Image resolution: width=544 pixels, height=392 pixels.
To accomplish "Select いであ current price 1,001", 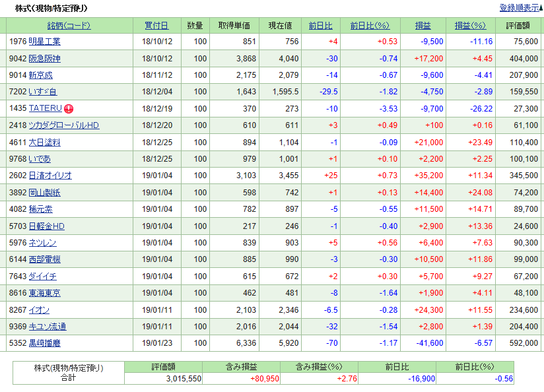I will [289, 159].
